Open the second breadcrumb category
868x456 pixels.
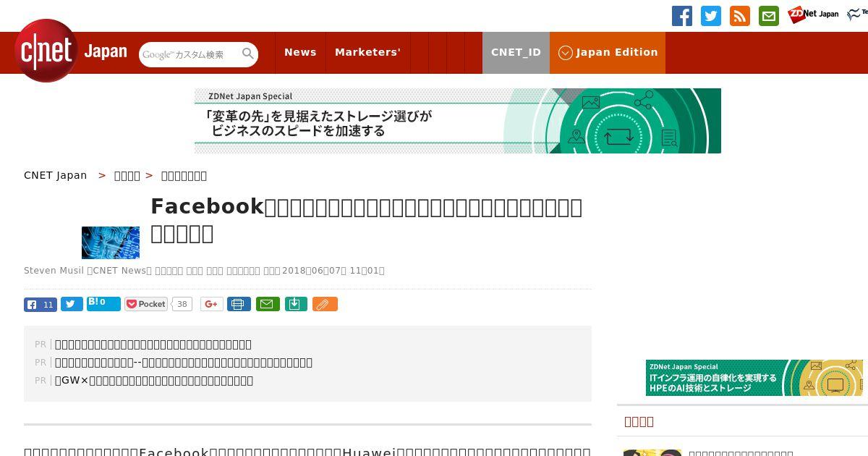(x=127, y=175)
